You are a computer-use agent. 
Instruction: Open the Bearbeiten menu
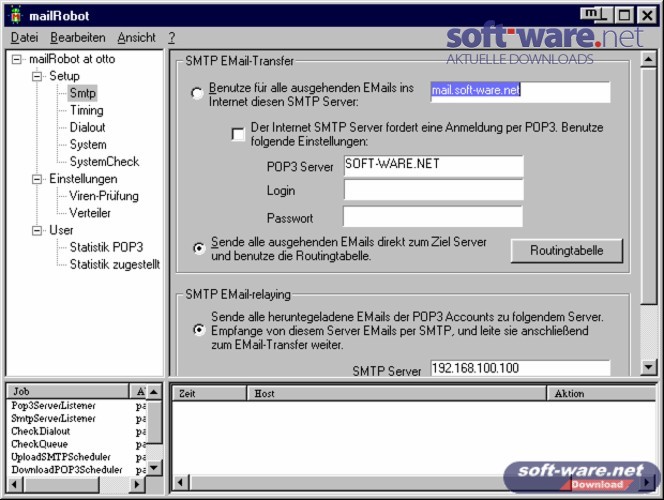[x=77, y=38]
